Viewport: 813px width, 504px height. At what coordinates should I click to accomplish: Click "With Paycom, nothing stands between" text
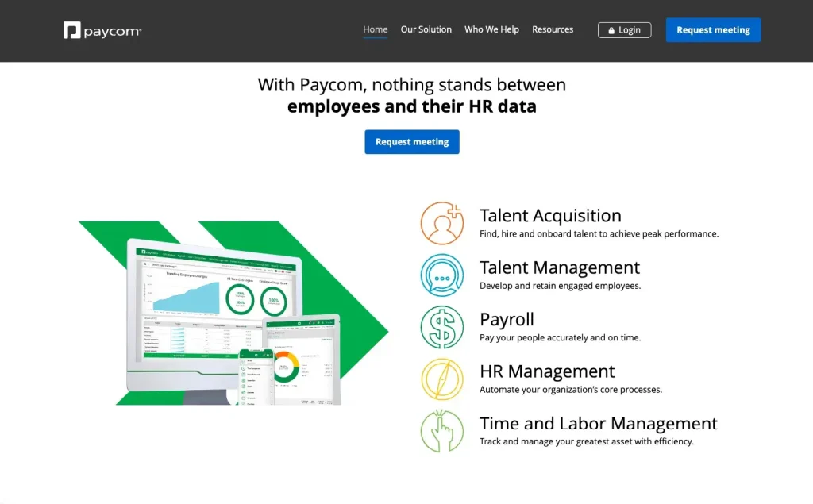(x=412, y=84)
